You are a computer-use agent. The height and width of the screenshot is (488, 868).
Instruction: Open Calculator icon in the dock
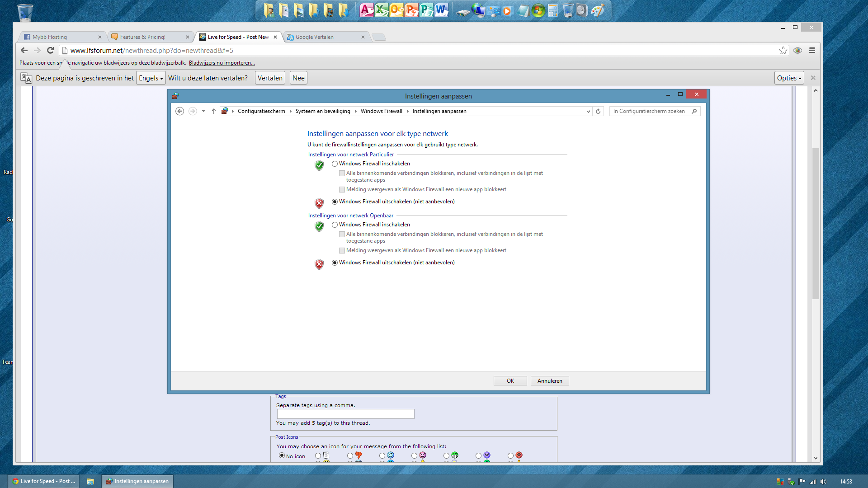[552, 10]
